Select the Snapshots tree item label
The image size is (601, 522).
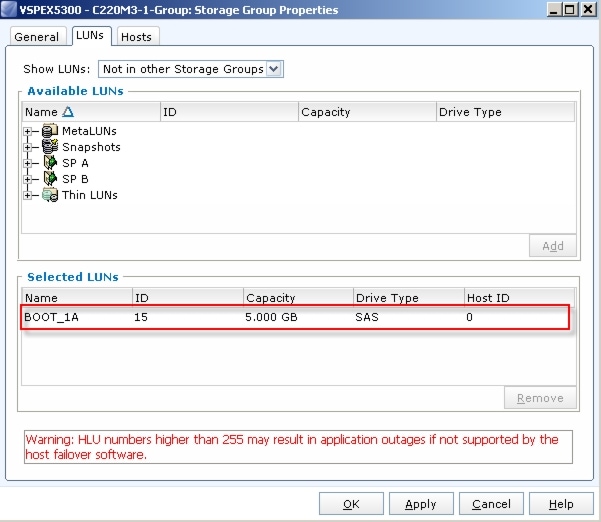(91, 147)
